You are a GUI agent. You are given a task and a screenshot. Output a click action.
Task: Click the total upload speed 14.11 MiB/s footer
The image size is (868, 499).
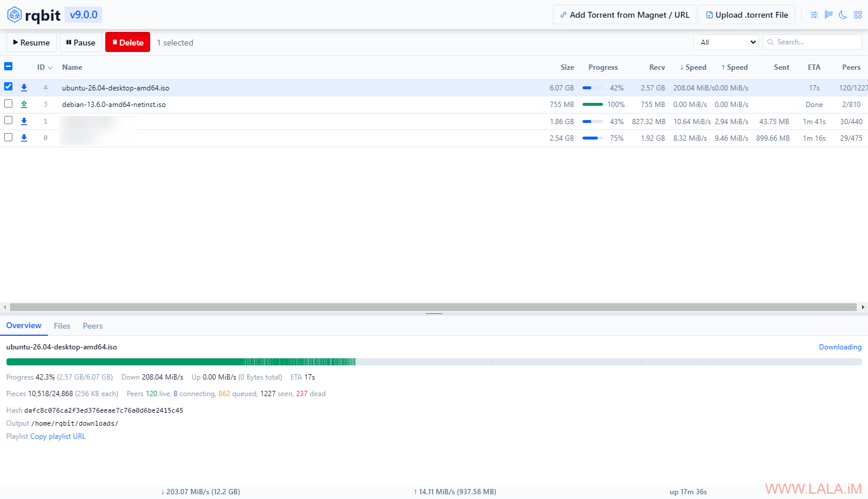tap(455, 492)
